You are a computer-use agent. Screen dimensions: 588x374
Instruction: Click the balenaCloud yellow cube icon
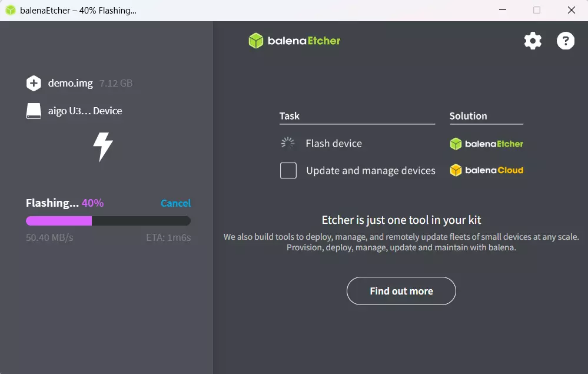pos(456,170)
